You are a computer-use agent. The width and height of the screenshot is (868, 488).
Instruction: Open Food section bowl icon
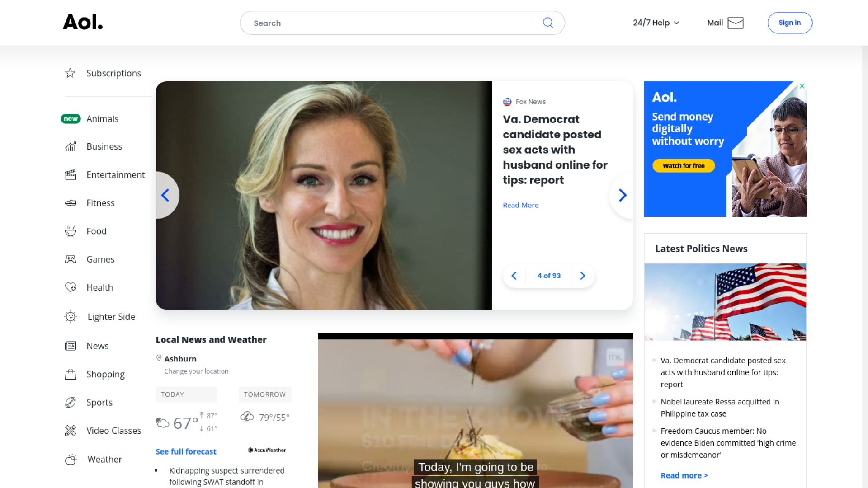(x=71, y=231)
